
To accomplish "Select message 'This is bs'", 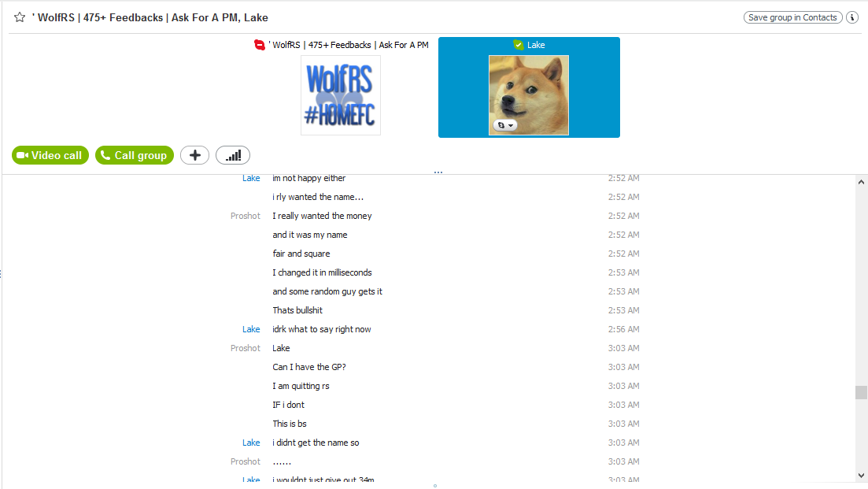I will [290, 424].
